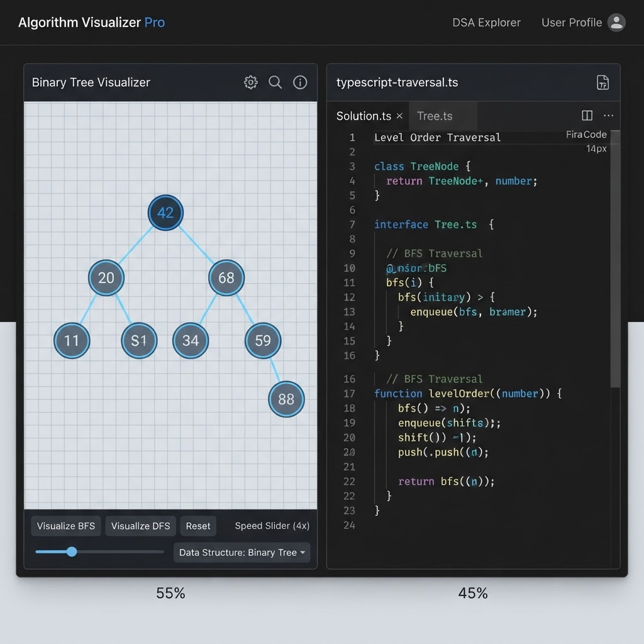Click the code editor vertical scrollbar
644x644 pixels.
point(615,258)
